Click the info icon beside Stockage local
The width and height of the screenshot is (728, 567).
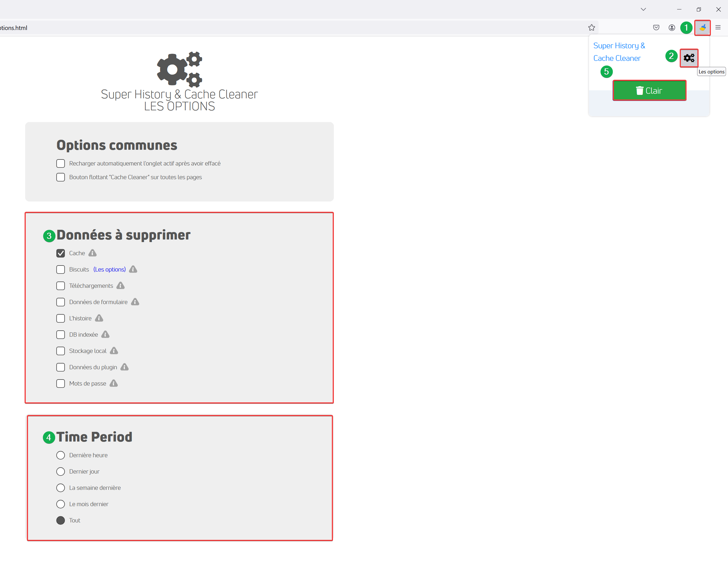(x=114, y=351)
